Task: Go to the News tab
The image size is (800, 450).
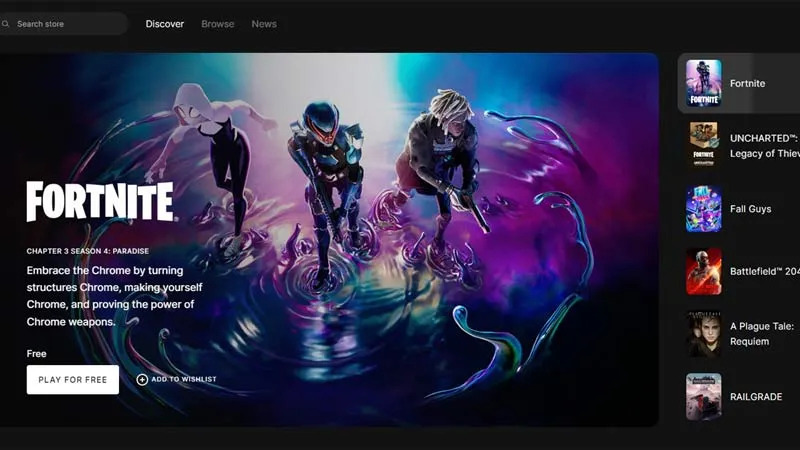Action: (264, 24)
